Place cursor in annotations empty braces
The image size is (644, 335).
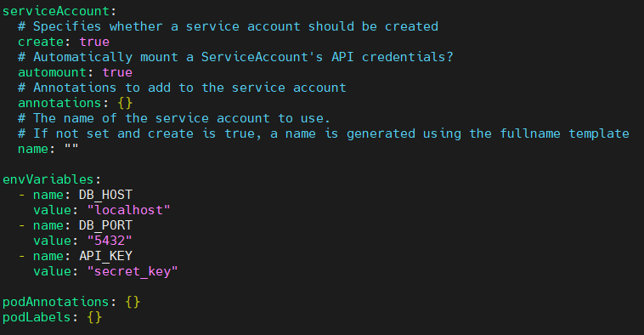click(x=125, y=103)
